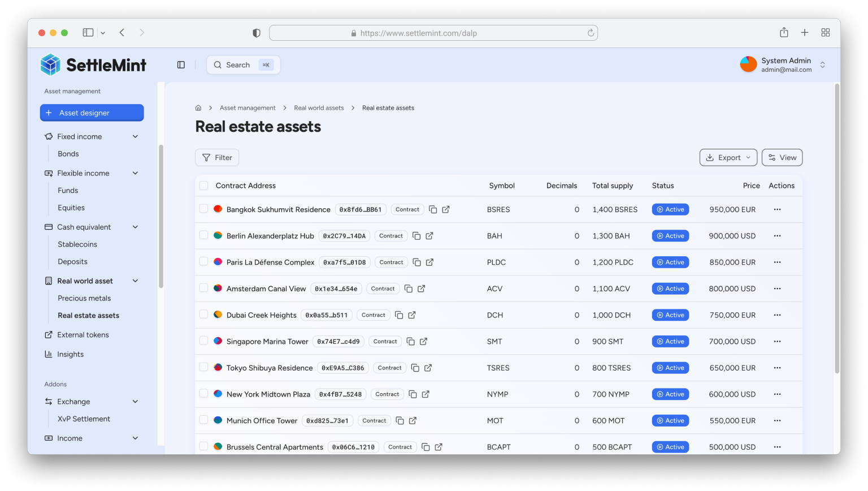868x491 pixels.
Task: Copy the Tokyo Shibuya Residence contract address
Action: (415, 368)
